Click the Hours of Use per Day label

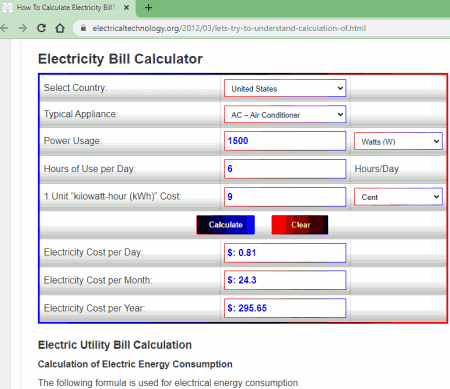89,169
